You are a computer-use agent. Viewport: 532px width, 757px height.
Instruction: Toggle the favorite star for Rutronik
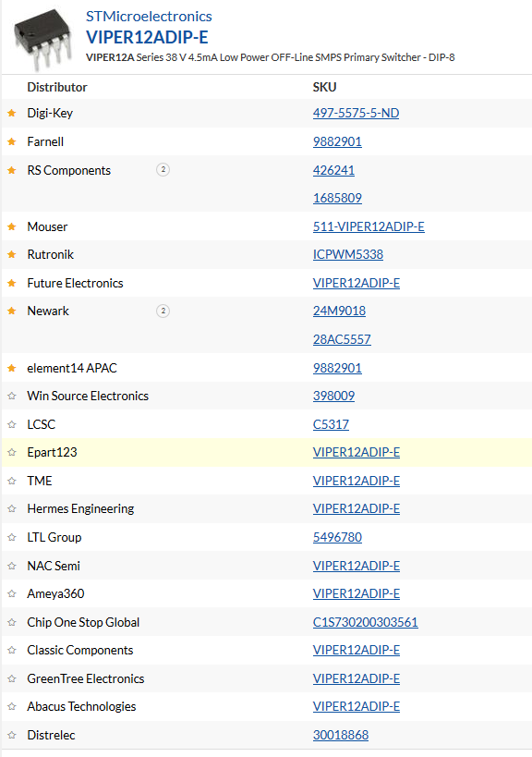12,254
